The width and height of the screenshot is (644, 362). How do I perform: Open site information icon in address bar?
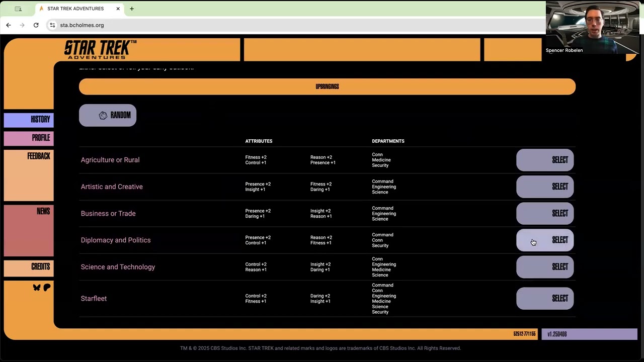tap(52, 25)
